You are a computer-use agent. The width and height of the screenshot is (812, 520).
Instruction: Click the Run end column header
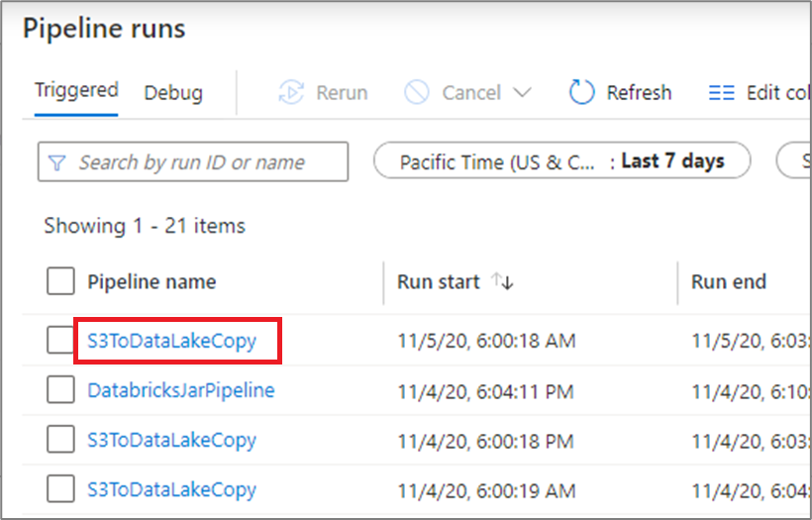pos(729,282)
